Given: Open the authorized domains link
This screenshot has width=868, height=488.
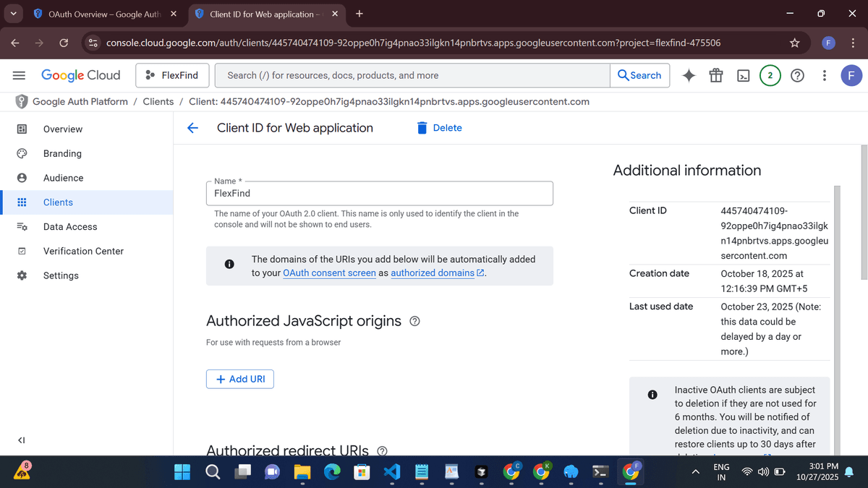Looking at the screenshot, I should pos(437,273).
